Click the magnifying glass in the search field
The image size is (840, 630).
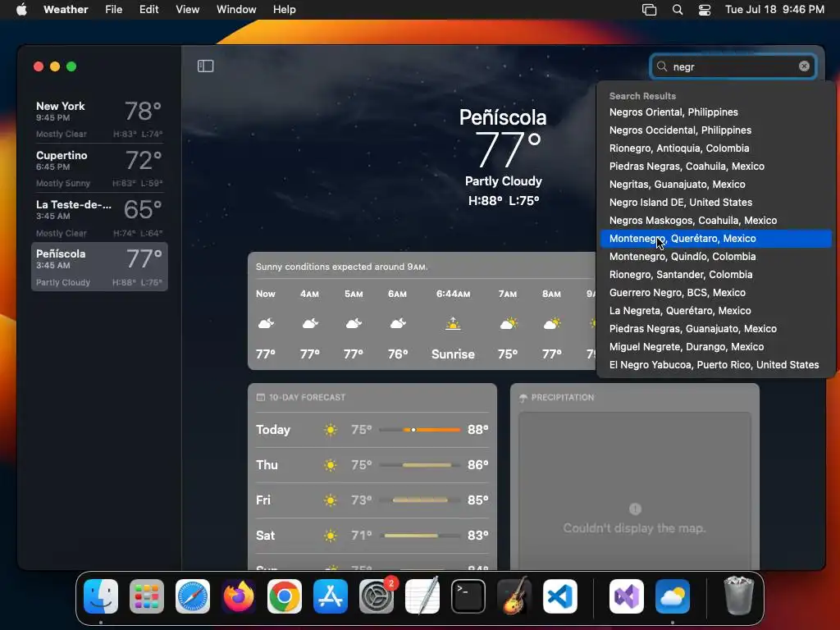click(662, 66)
